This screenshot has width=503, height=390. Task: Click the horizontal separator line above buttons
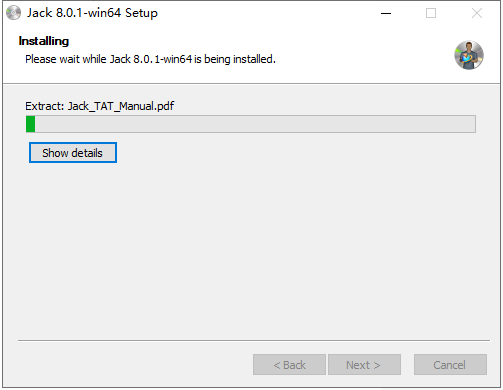click(254, 340)
